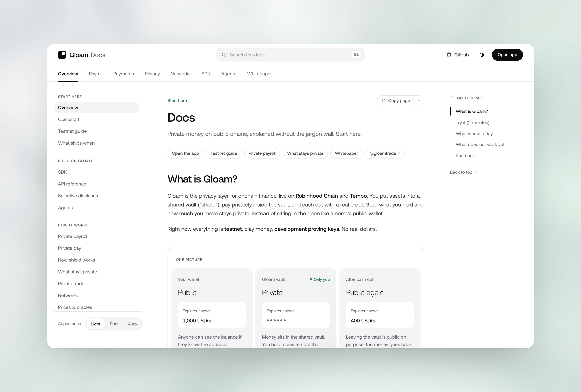Click the Start here breadcrumb
This screenshot has width=581, height=392.
(x=177, y=101)
